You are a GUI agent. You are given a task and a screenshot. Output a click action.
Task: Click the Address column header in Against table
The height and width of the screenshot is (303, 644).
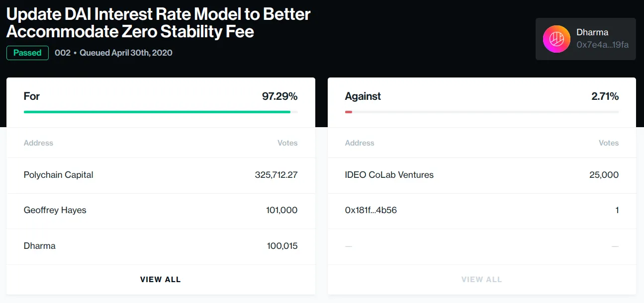[359, 143]
